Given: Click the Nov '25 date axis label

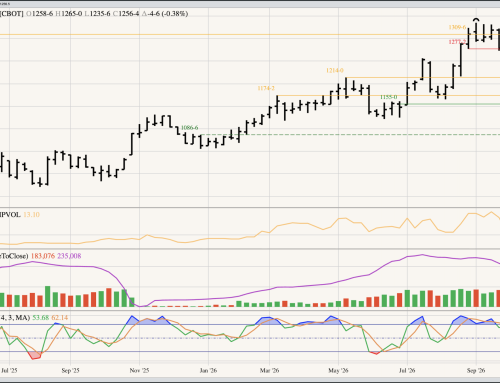Looking at the screenshot, I should pyautogui.click(x=139, y=371).
